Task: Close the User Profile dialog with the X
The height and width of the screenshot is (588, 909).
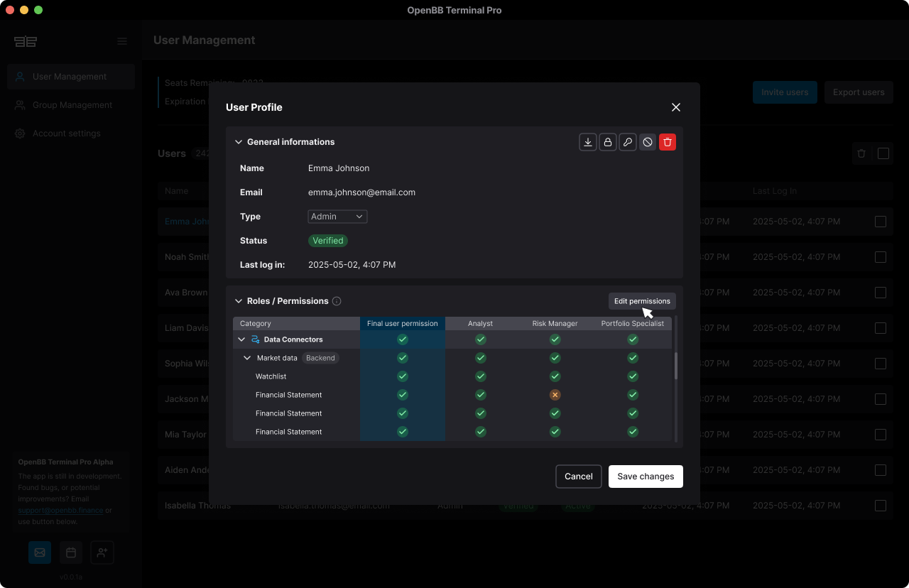Action: (x=676, y=107)
